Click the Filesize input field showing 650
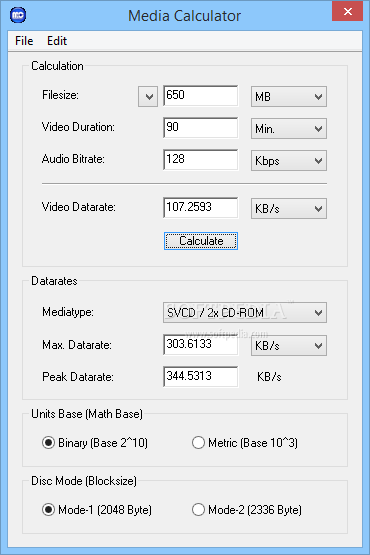 click(201, 96)
